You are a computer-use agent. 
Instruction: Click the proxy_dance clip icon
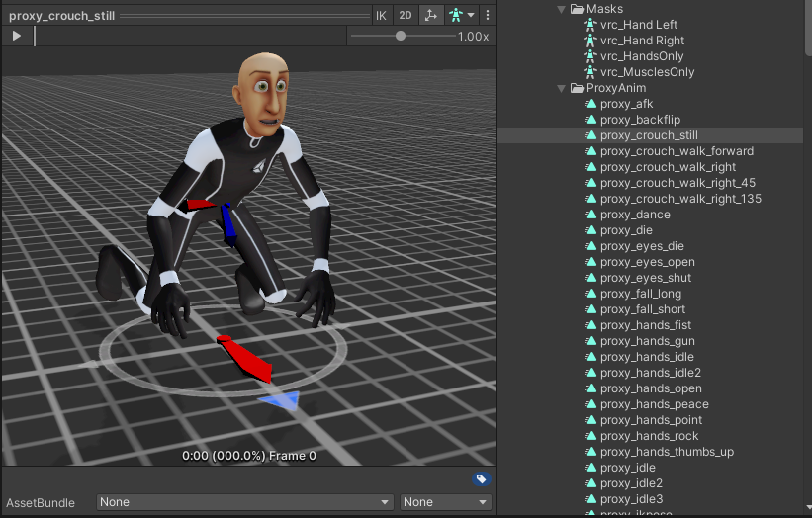click(590, 215)
